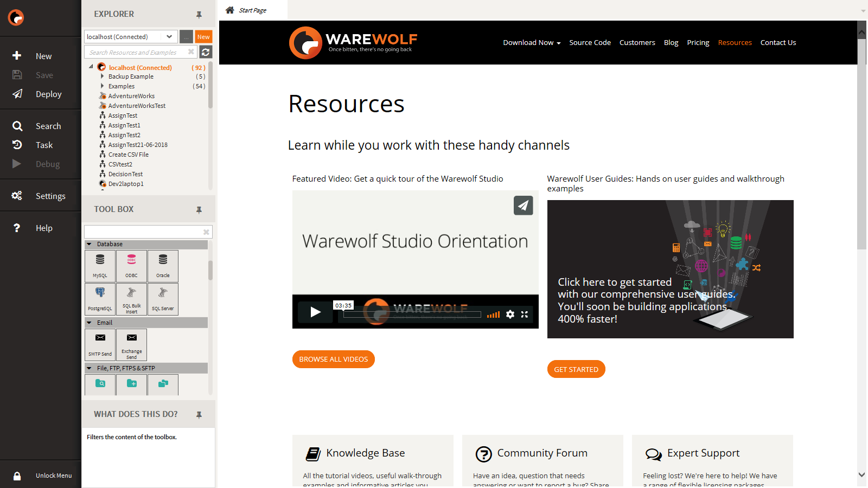Click the video progress bar
This screenshot has height=488, width=868.
click(412, 314)
